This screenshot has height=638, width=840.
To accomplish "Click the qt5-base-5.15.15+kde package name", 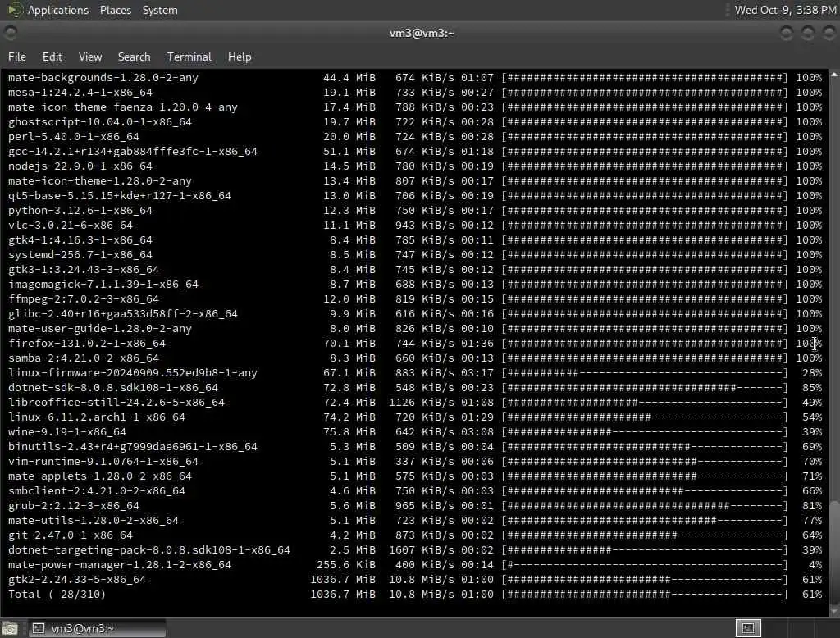I will [x=120, y=195].
